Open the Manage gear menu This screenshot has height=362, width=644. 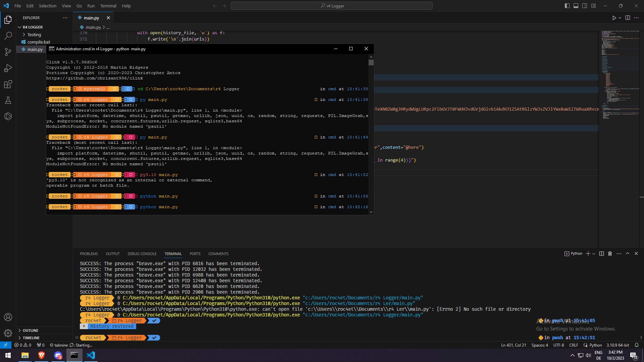pos(8,333)
